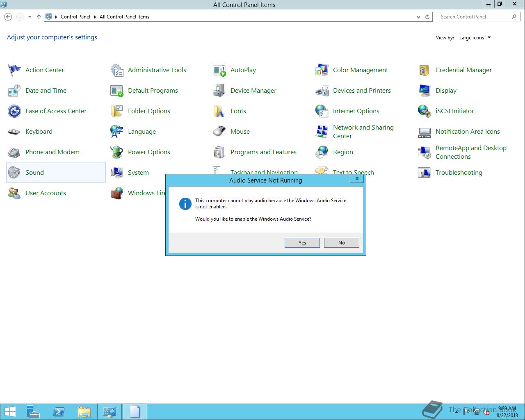Viewport: 525px width, 420px height.
Task: Expand the address bar history dropdown
Action: [418, 17]
